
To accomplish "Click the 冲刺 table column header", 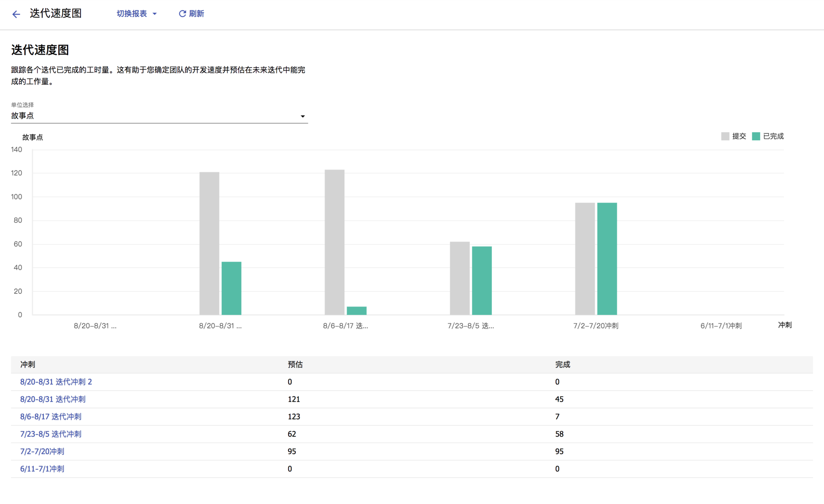I will 27,365.
